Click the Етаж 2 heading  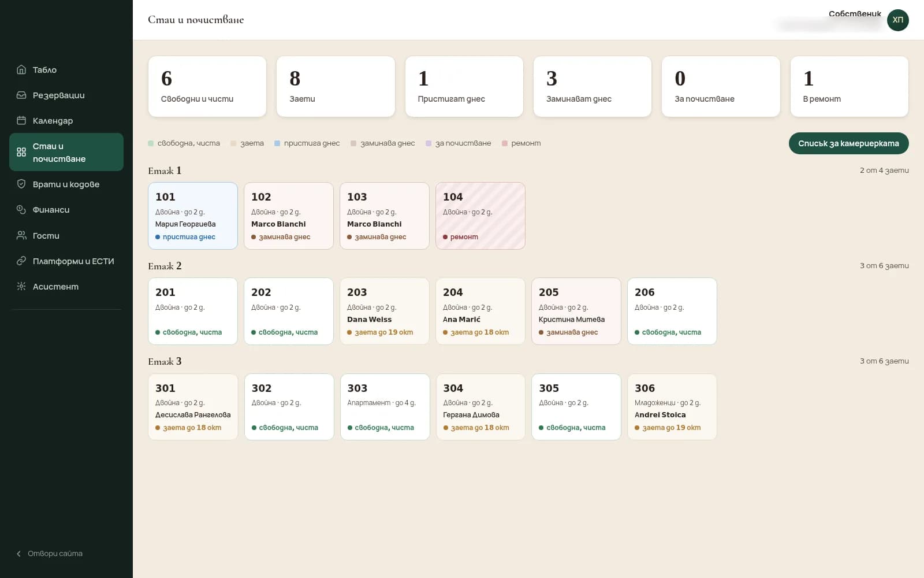point(165,266)
